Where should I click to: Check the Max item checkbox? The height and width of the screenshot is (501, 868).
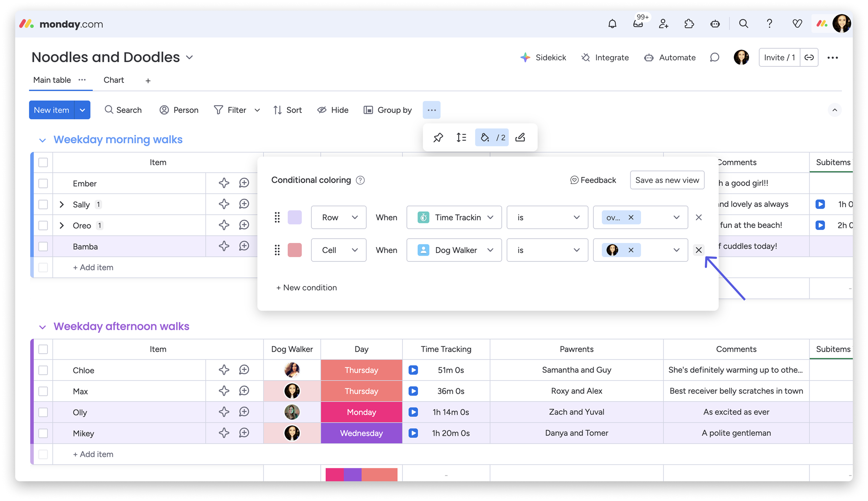[x=43, y=391]
